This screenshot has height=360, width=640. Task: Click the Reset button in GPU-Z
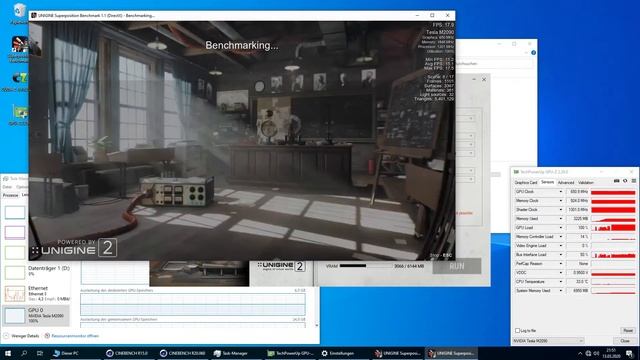pos(628,330)
